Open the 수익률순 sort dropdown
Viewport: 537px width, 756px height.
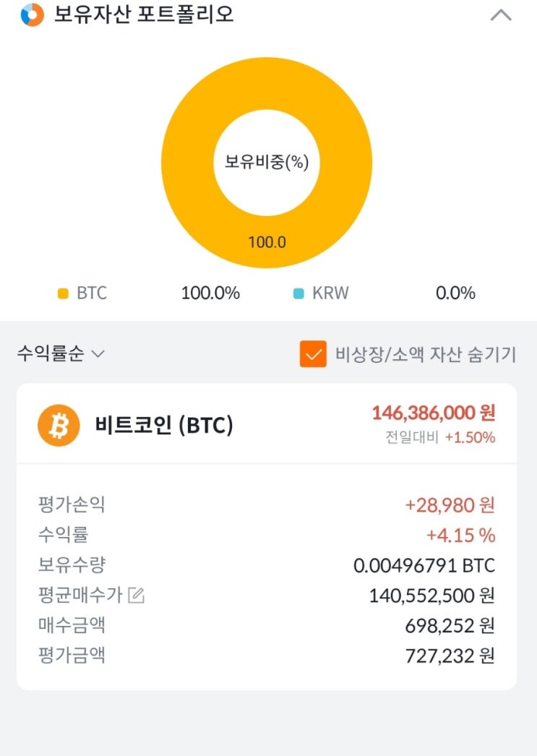click(61, 354)
